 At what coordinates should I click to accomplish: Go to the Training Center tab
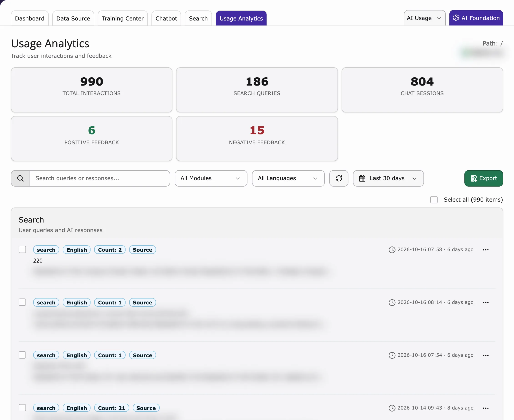[123, 18]
